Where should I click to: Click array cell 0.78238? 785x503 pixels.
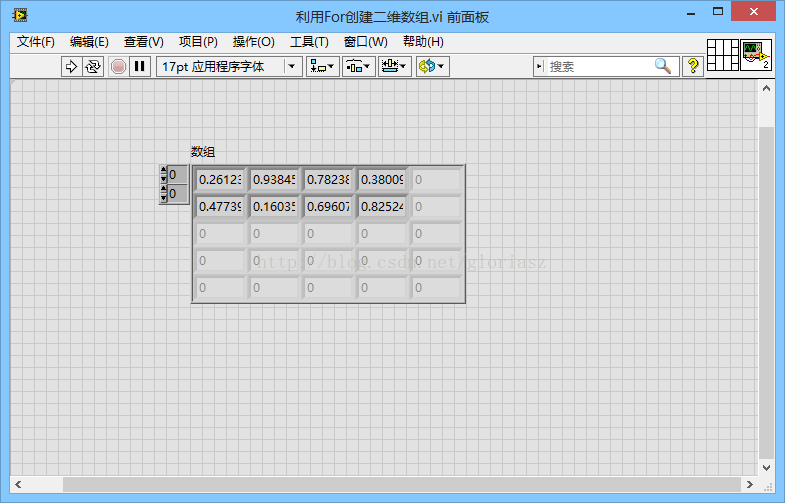[328, 180]
